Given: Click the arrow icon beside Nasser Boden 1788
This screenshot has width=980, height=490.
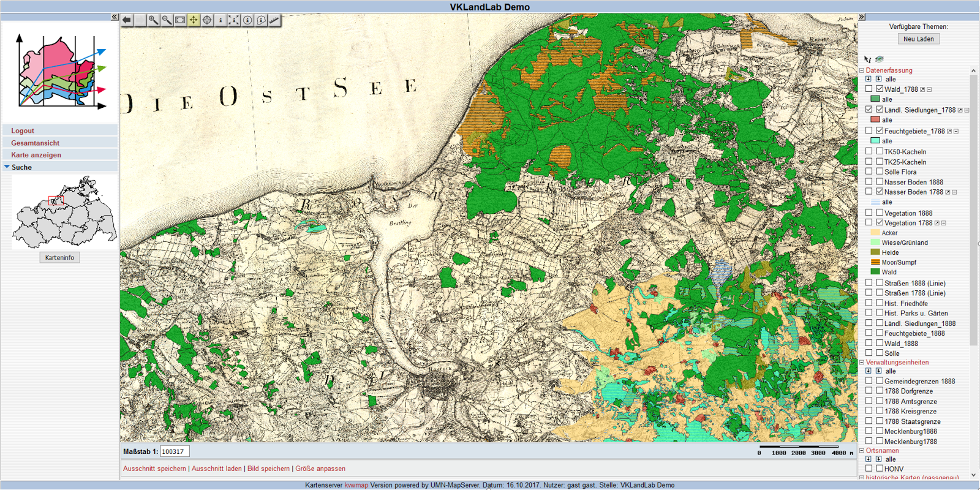Looking at the screenshot, I should (x=948, y=192).
